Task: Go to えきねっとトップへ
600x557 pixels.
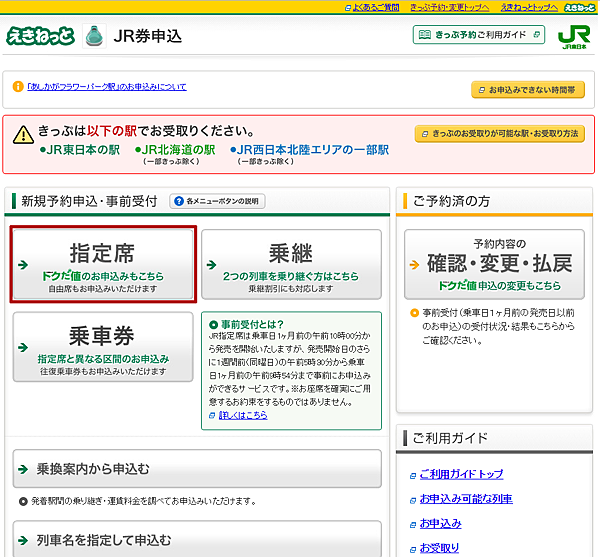Action: (x=529, y=7)
